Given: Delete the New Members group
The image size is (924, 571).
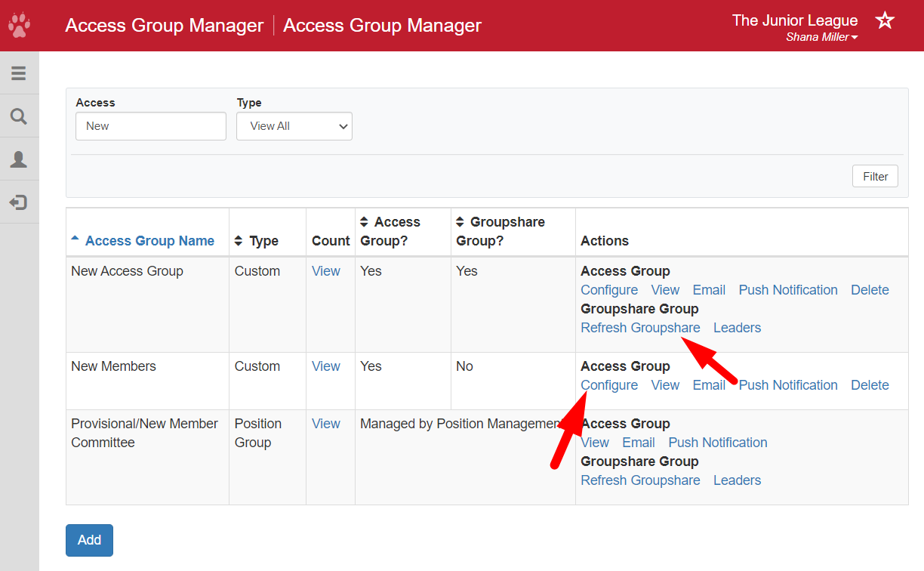Looking at the screenshot, I should (870, 385).
